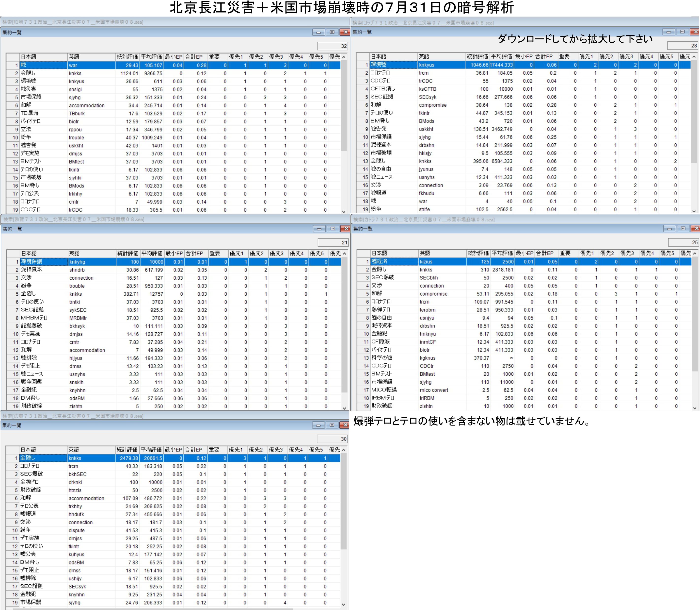Viewport: 700px width, 610px height.
Task: Click the count field showing 25
Action: (x=683, y=242)
